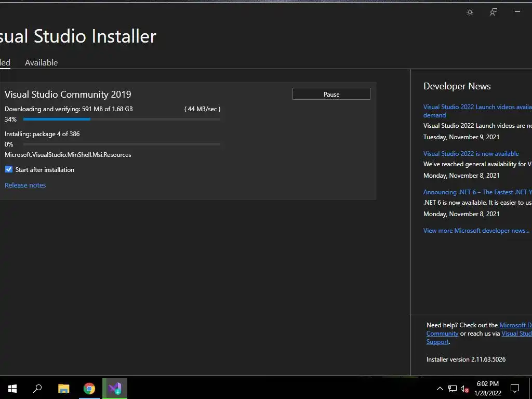This screenshot has width=532, height=399.
Task: Click the Visual Studio Installer title heading
Action: point(78,36)
